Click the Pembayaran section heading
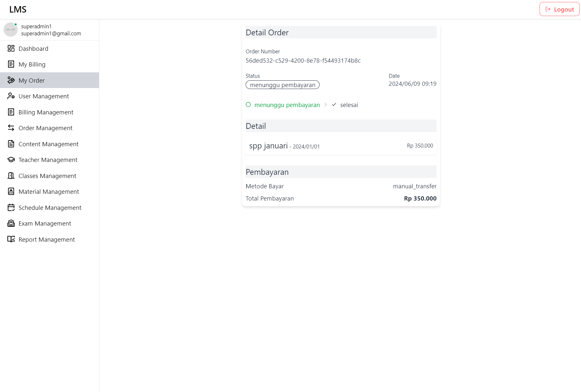 pos(267,172)
